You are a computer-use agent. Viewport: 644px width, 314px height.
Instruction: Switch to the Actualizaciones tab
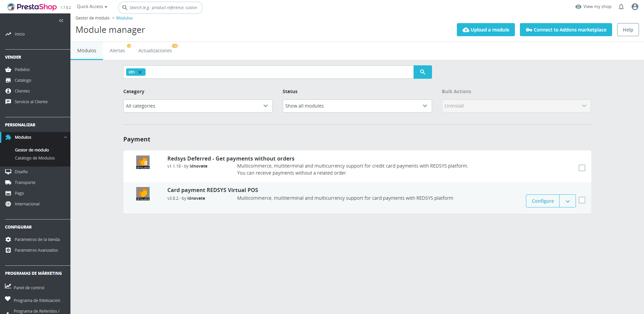(155, 51)
